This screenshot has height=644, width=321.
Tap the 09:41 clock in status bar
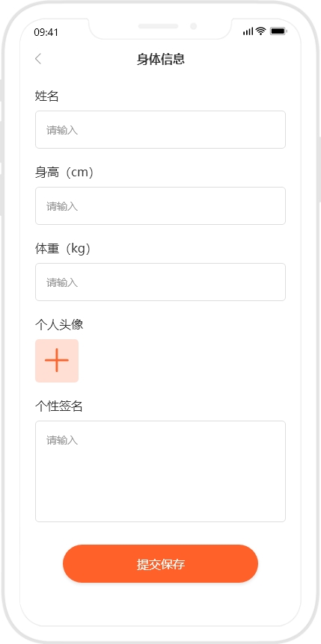point(46,32)
